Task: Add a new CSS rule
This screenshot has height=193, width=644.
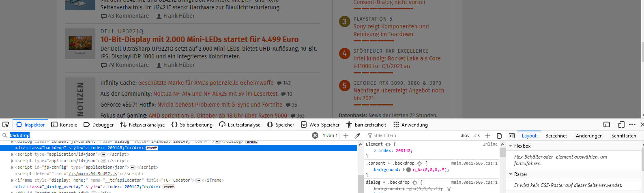Action: [488, 135]
